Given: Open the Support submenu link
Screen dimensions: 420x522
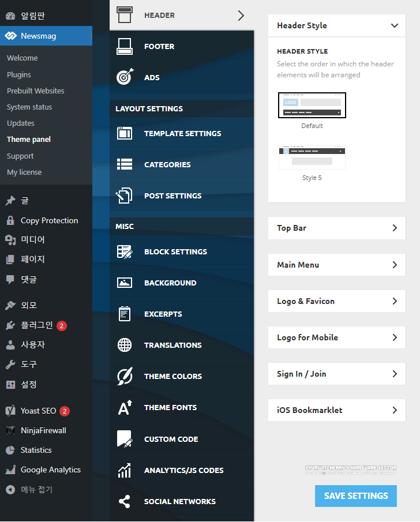Looking at the screenshot, I should click(x=20, y=156).
